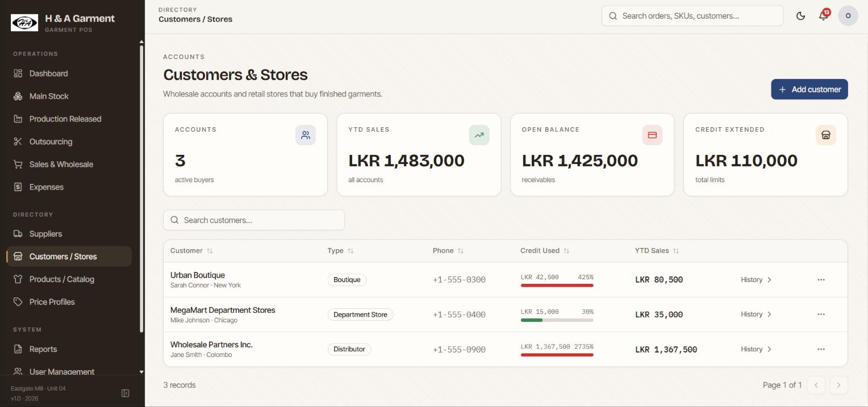The image size is (868, 407).
Task: Click the Main Stock boxes icon
Action: [18, 96]
